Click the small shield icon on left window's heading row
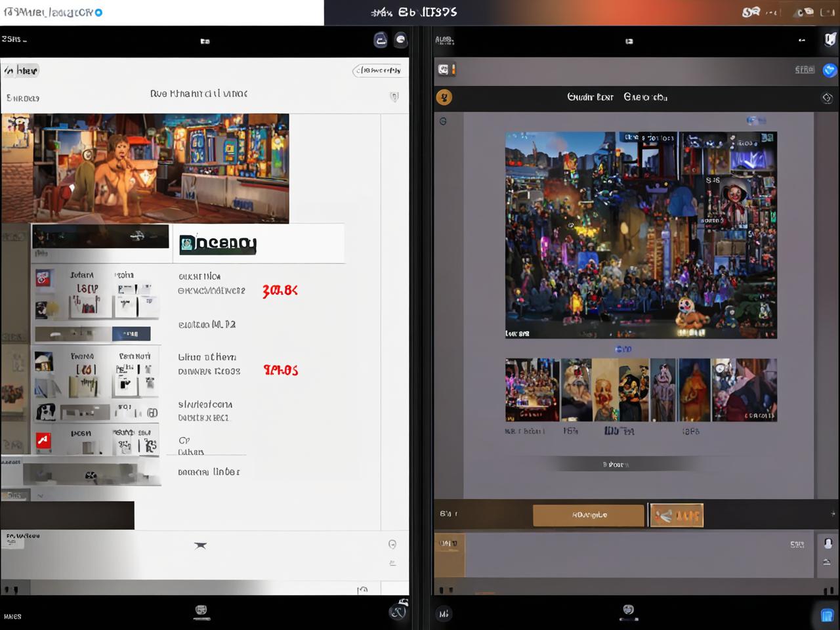 click(x=394, y=96)
